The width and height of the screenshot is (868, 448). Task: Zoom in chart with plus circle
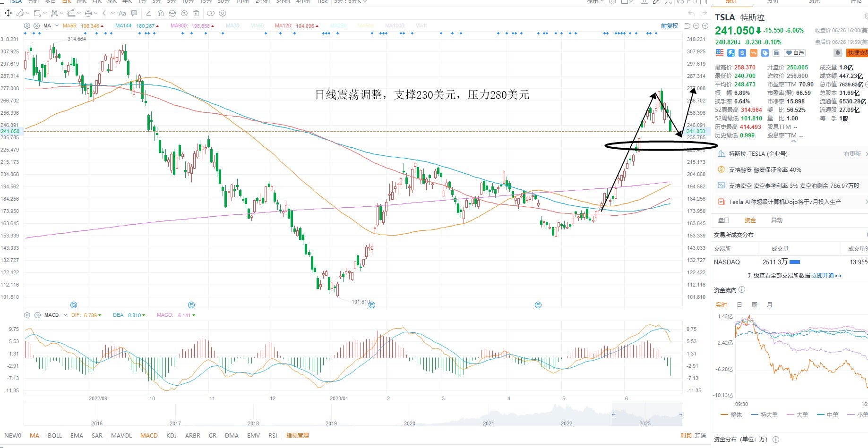click(705, 26)
